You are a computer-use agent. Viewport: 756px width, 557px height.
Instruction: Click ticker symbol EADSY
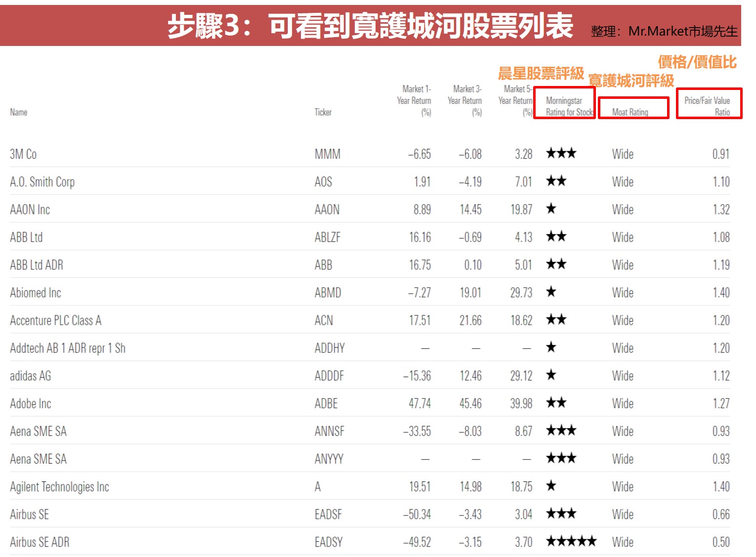(x=328, y=542)
